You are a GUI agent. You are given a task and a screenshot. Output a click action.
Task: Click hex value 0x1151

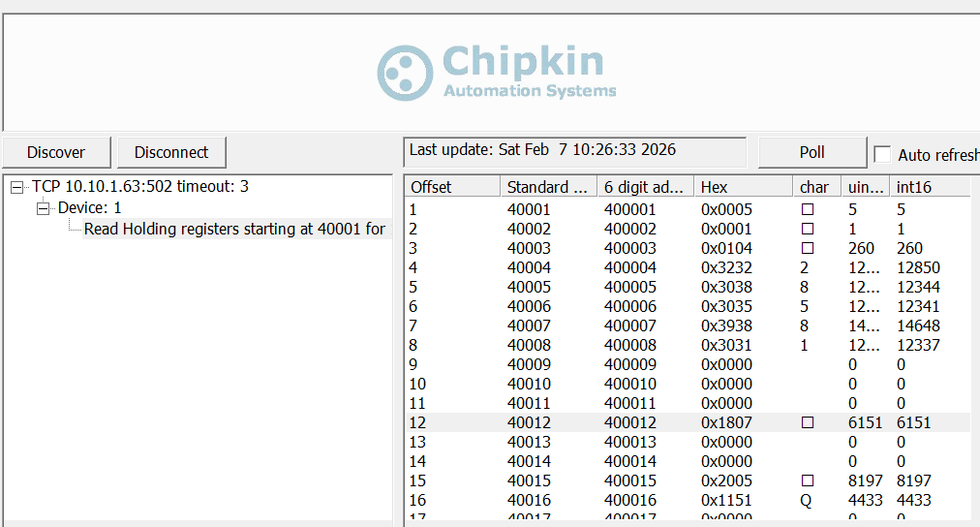[726, 500]
